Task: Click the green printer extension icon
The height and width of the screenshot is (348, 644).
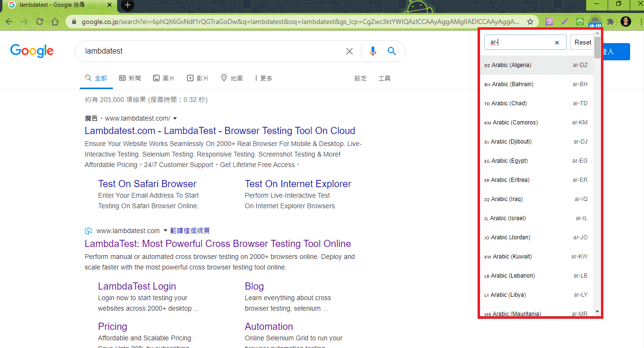Action: (x=579, y=22)
